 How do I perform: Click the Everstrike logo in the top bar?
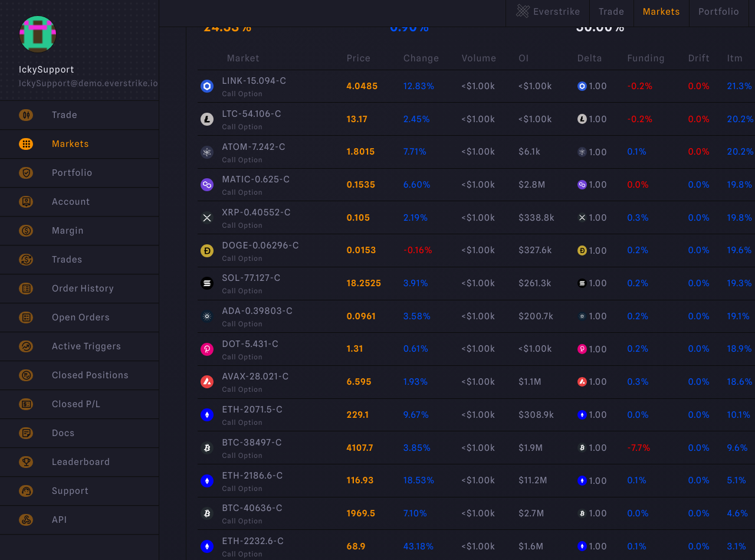pos(521,11)
